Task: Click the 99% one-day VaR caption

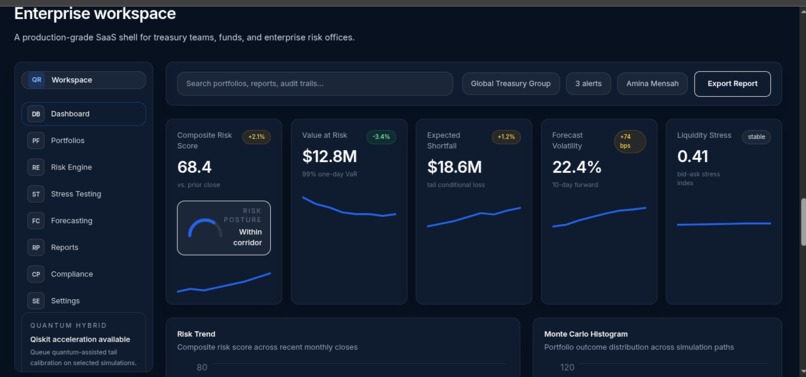Action: coord(329,174)
